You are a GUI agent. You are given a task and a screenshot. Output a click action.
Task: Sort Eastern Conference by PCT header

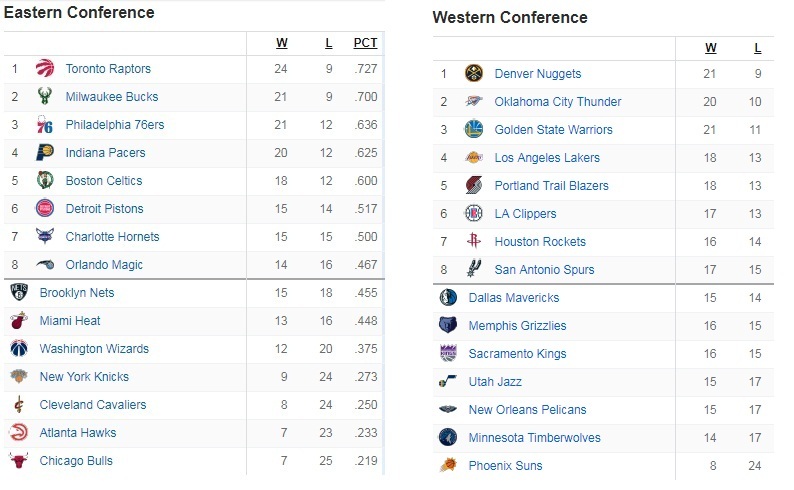[x=365, y=43]
